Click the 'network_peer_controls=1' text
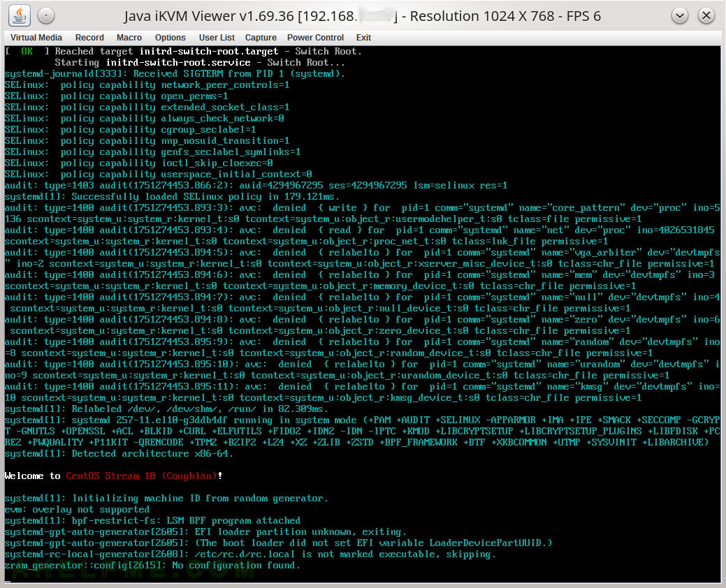 (225, 85)
